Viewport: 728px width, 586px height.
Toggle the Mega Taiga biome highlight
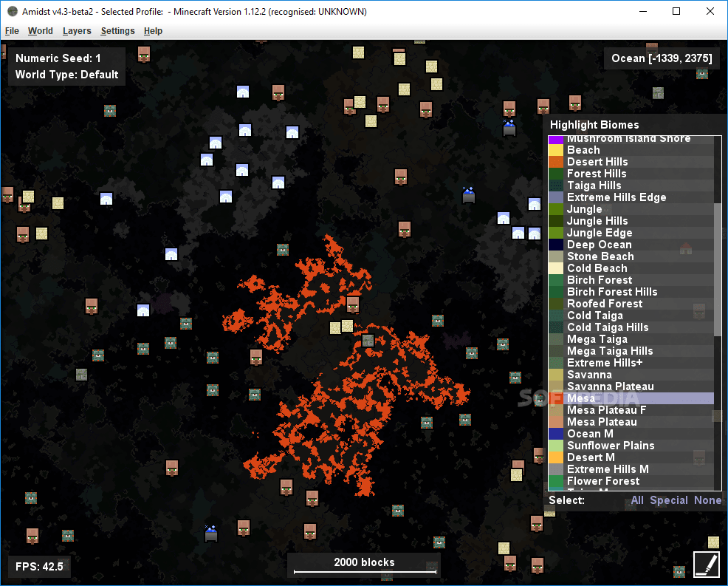coord(631,339)
